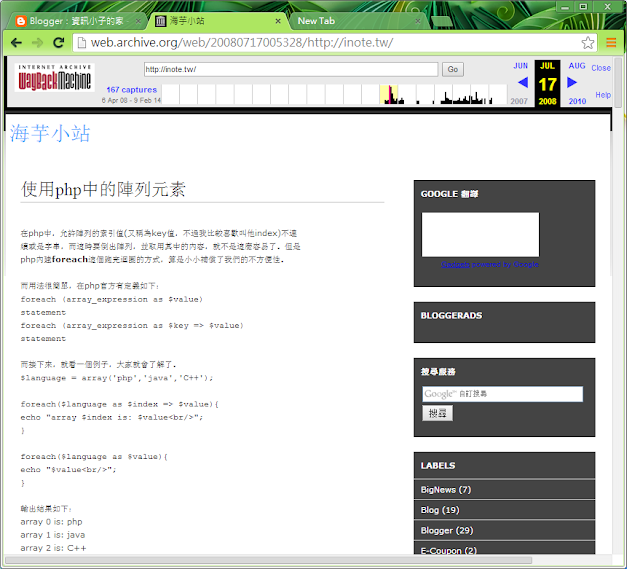The height and width of the screenshot is (569, 640).
Task: Click the browser forward arrow
Action: pyautogui.click(x=38, y=42)
